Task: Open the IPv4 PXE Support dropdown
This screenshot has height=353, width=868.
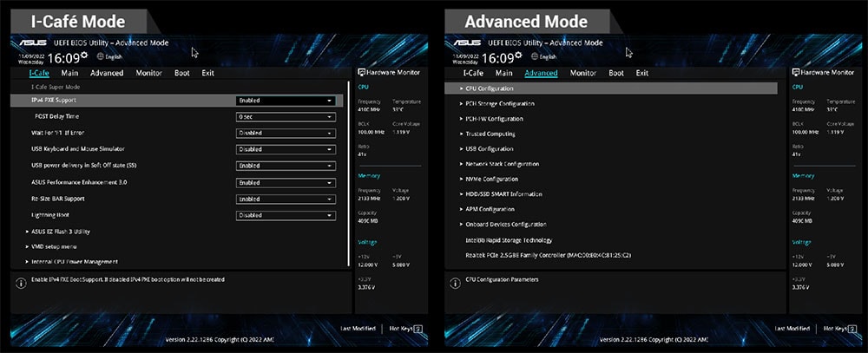Action: pos(286,101)
